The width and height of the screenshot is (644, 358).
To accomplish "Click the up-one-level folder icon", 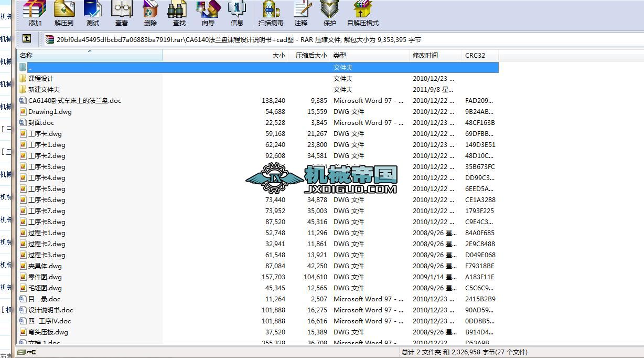I will tap(26, 39).
